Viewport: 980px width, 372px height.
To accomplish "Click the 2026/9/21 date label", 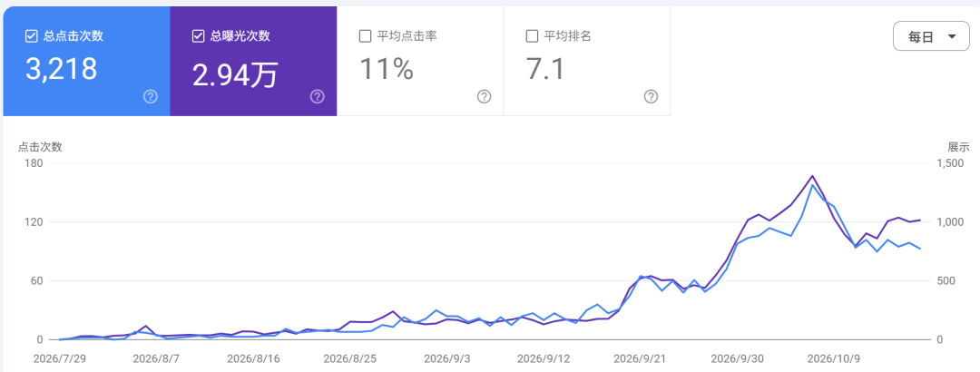I will coord(640,359).
